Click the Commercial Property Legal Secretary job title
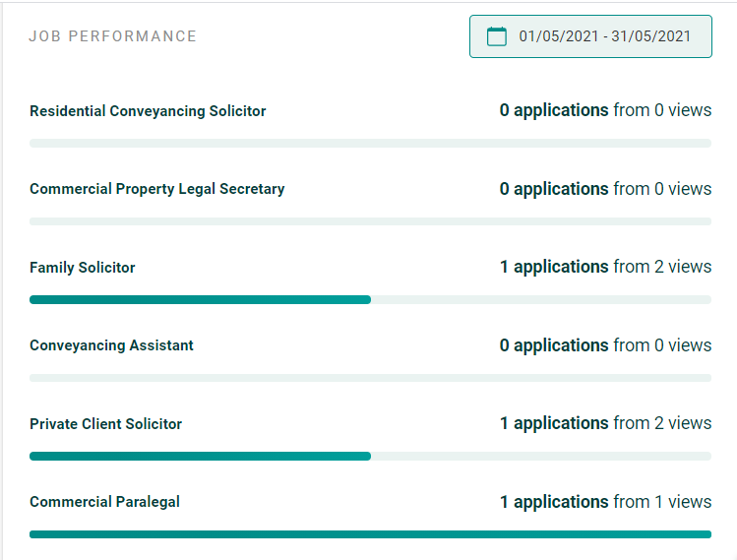Screen dimensions: 737x560 pyautogui.click(x=157, y=189)
